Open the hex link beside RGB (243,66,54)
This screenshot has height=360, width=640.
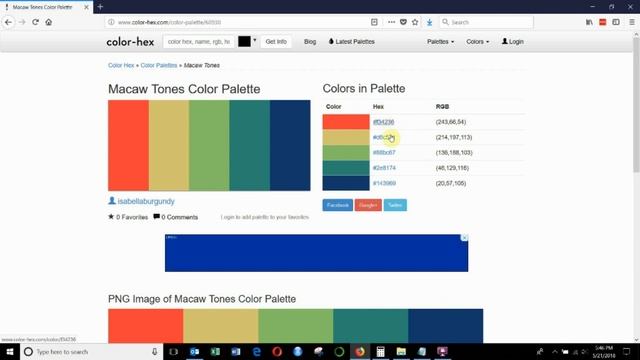(x=384, y=122)
